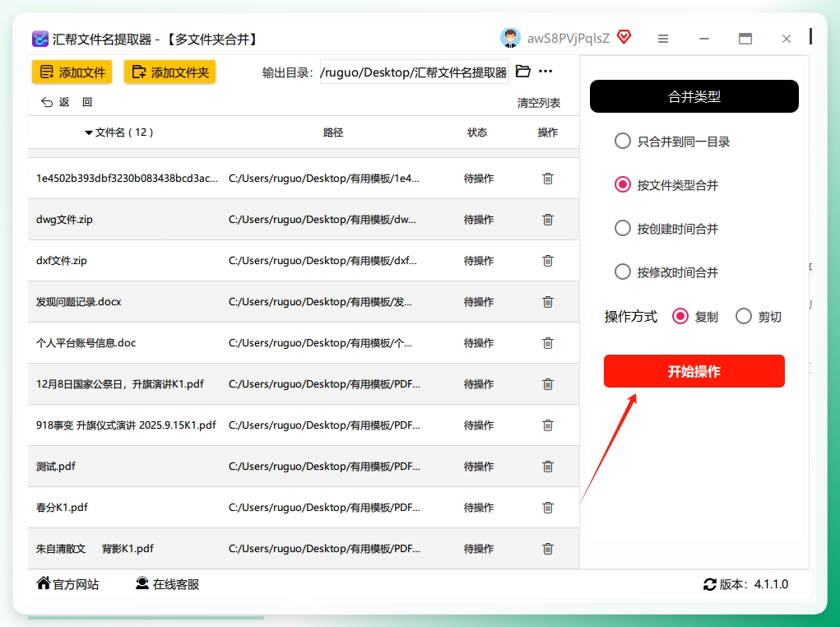Viewport: 840px width, 627px height.
Task: Click username awS8PVjPqlsZ
Action: pyautogui.click(x=569, y=39)
